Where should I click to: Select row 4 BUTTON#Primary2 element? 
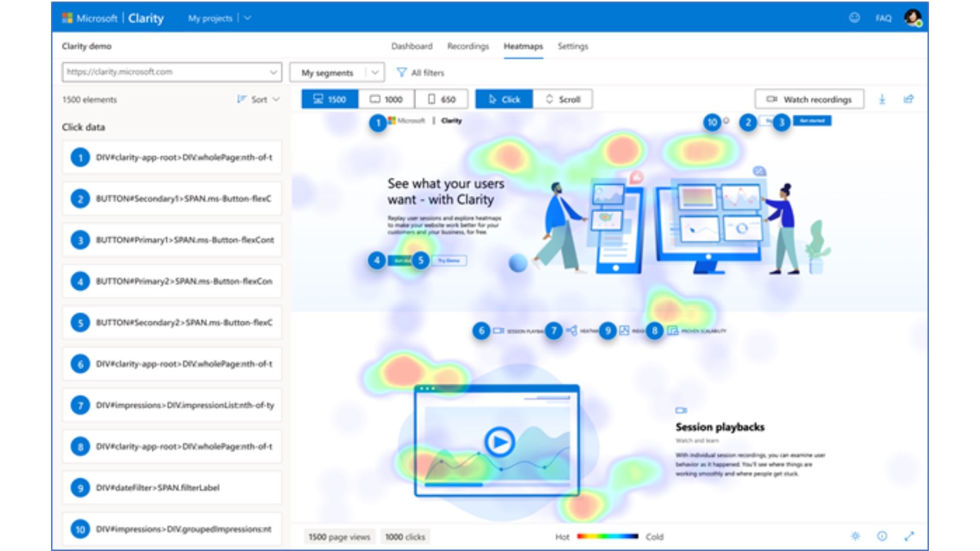[x=172, y=281]
